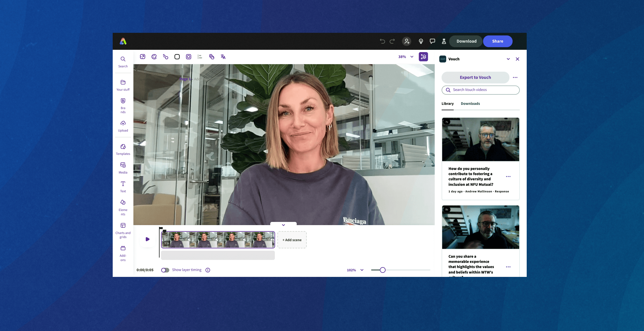This screenshot has width=644, height=331.
Task: Undo the last action
Action: pos(382,41)
